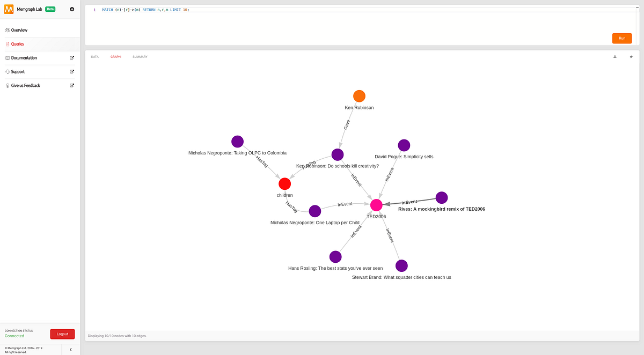Click the red children tag node
644x355 pixels.
[x=284, y=183]
